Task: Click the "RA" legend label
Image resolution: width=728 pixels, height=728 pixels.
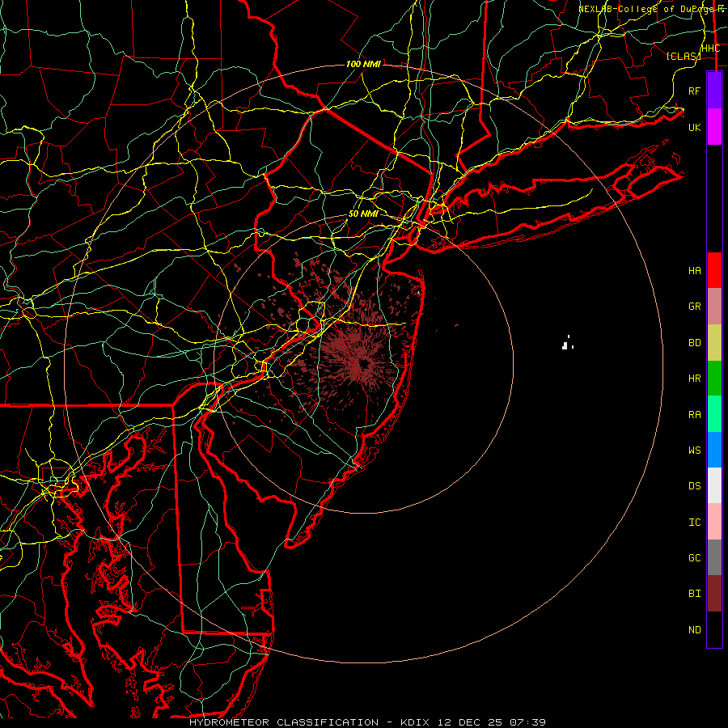Action: click(x=695, y=415)
